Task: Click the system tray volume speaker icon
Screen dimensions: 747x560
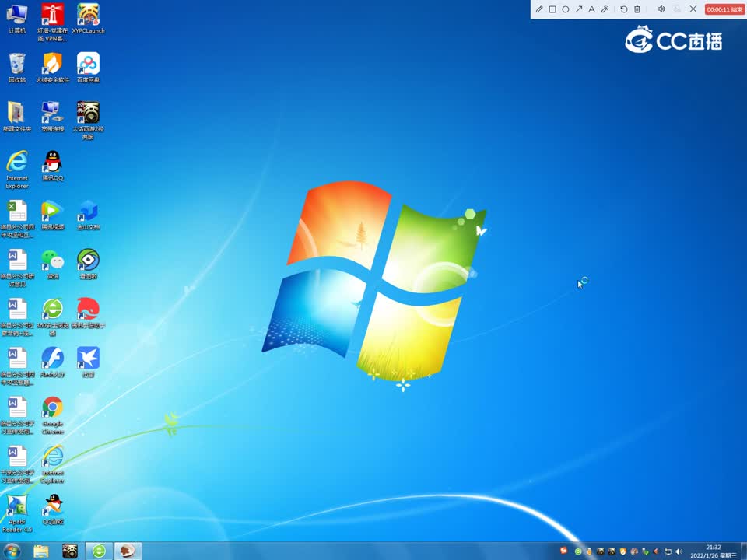Action: [679, 551]
